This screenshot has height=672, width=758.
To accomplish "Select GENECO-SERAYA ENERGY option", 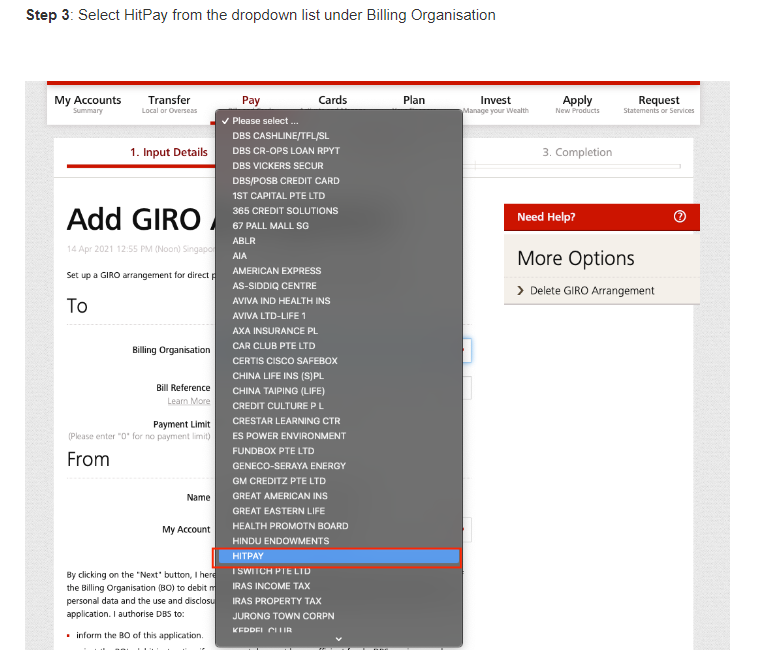I will [x=339, y=466].
